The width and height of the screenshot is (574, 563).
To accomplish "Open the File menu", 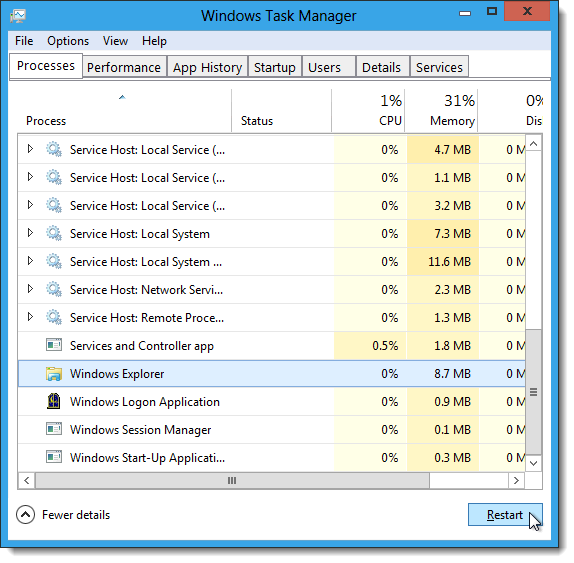I will (x=24, y=41).
